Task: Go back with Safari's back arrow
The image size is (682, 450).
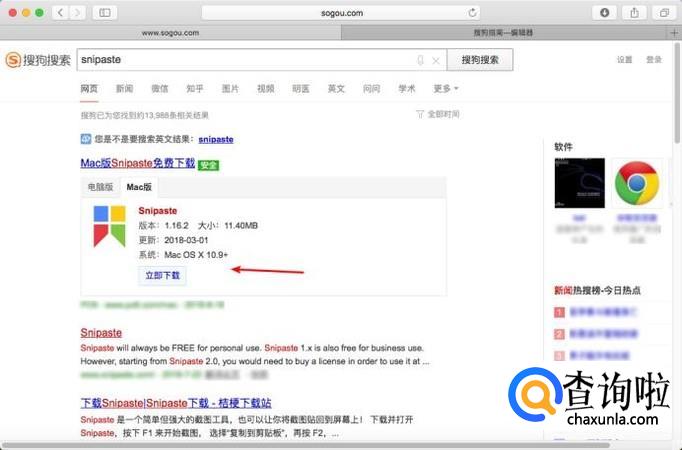Action: pos(60,13)
